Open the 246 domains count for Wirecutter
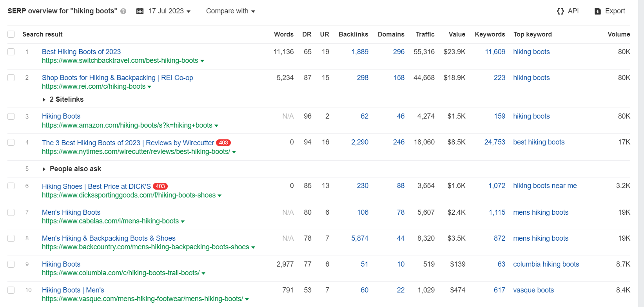This screenshot has height=307, width=644. click(x=399, y=142)
